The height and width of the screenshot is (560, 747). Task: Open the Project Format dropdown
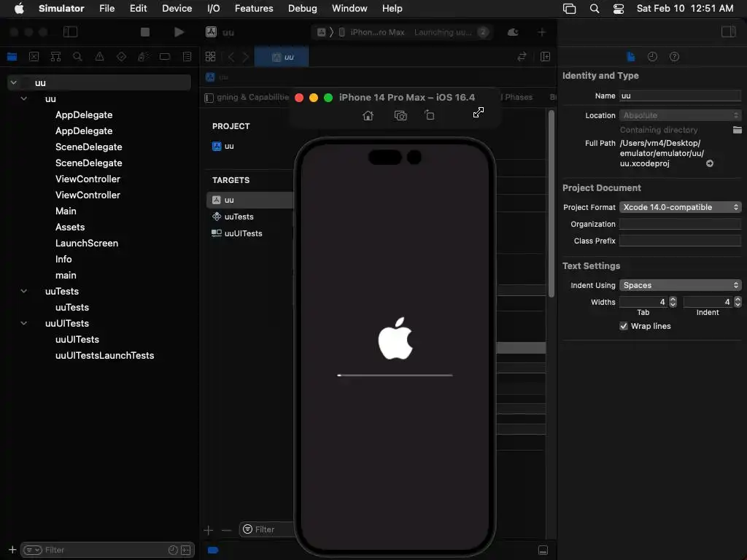(680, 207)
